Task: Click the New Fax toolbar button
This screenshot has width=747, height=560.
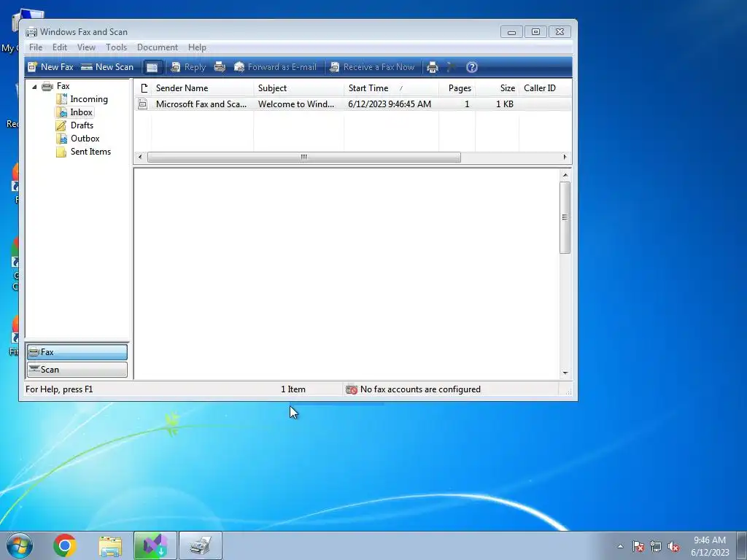Action: click(50, 67)
